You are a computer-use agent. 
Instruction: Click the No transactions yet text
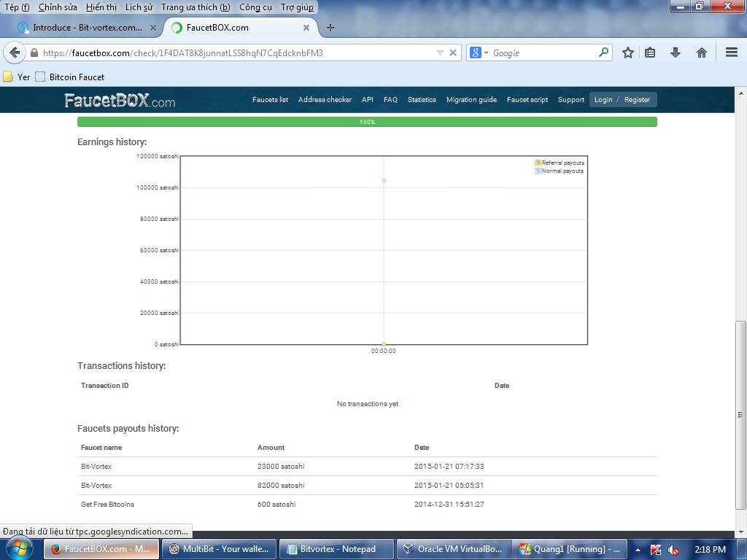pyautogui.click(x=368, y=404)
